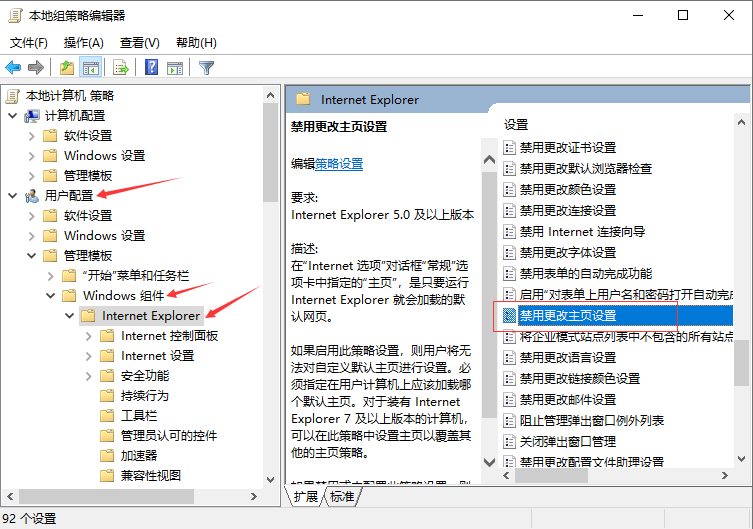The height and width of the screenshot is (529, 753).
Task: Open the 操作(A) menu
Action: [x=84, y=43]
